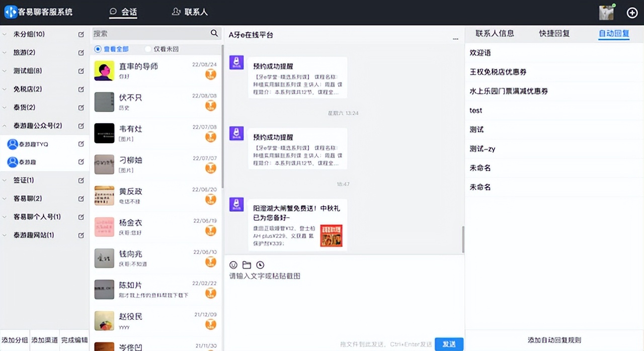Select the 查看全部 radio button

[98, 49]
